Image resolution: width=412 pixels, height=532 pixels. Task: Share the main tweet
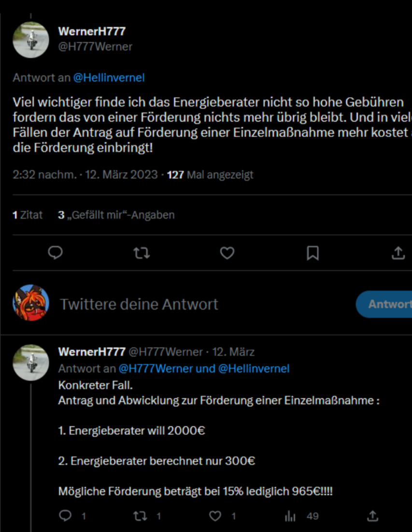tap(398, 253)
